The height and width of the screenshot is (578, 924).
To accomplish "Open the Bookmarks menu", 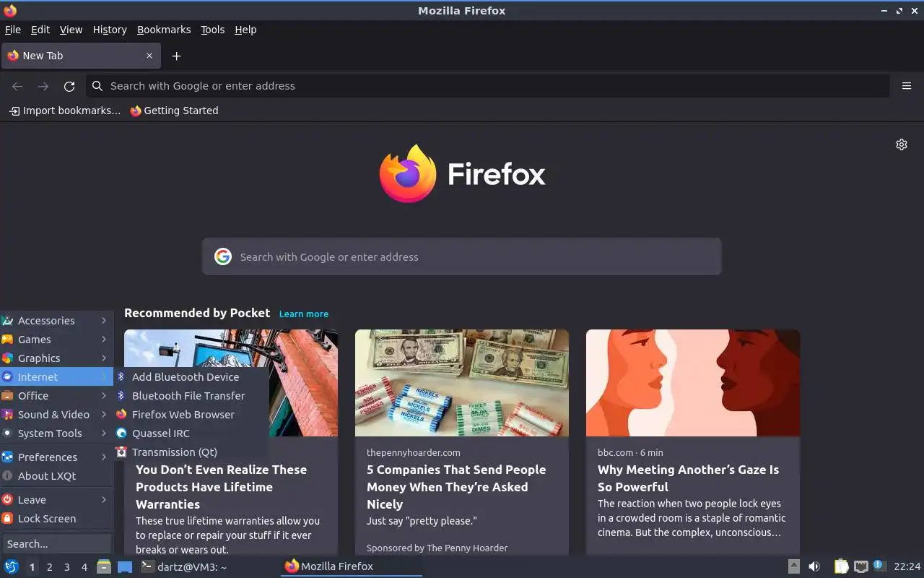I will point(164,30).
